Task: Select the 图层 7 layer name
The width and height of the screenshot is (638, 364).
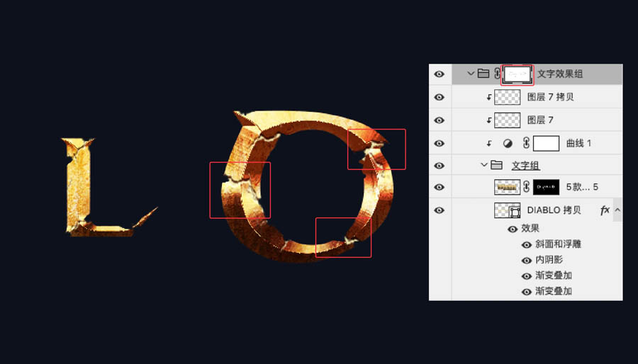Action: tap(541, 120)
